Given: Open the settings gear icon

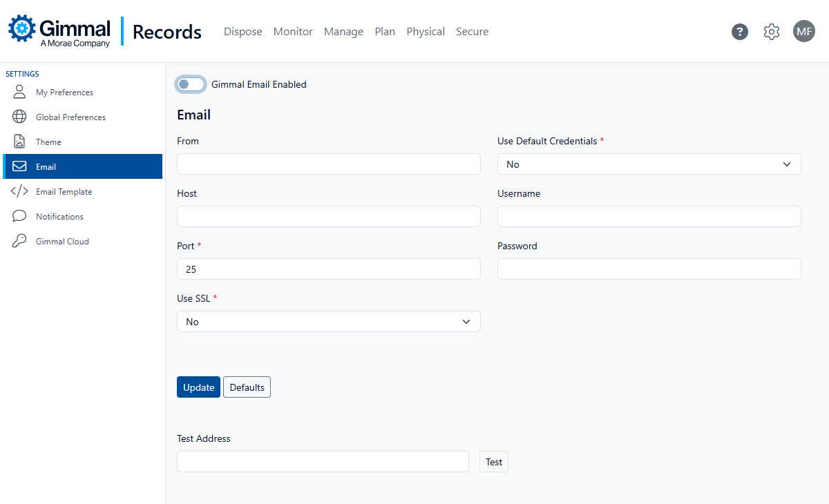Looking at the screenshot, I should pos(772,32).
